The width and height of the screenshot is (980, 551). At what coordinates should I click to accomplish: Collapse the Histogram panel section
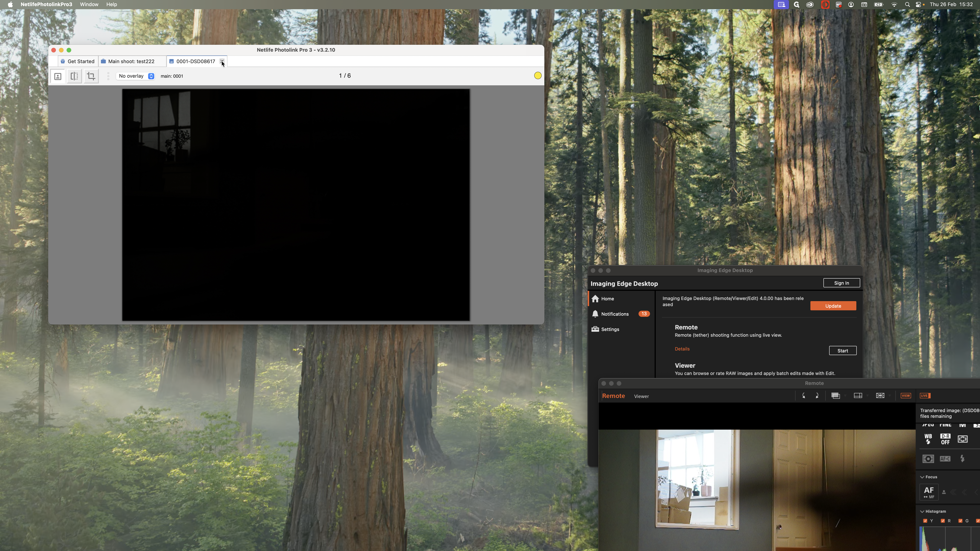click(922, 511)
